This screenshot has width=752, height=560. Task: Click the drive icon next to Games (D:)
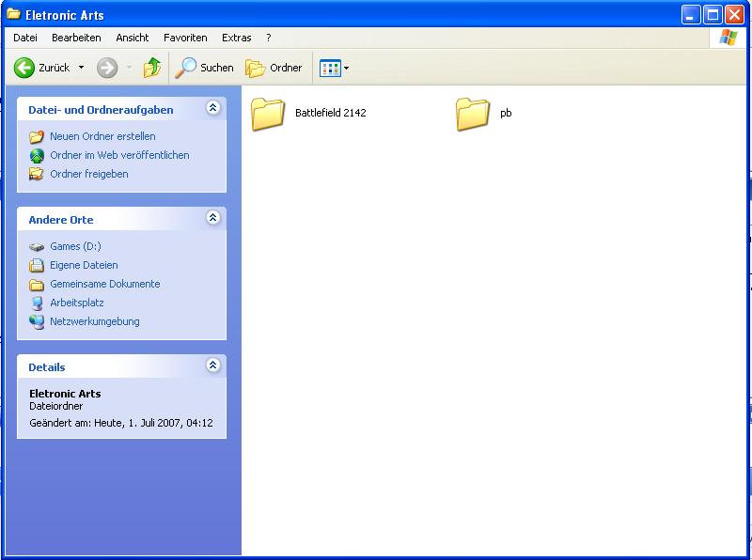(x=37, y=247)
